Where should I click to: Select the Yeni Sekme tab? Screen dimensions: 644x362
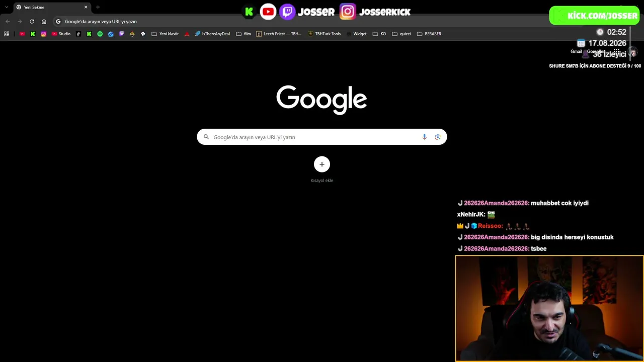(x=52, y=7)
